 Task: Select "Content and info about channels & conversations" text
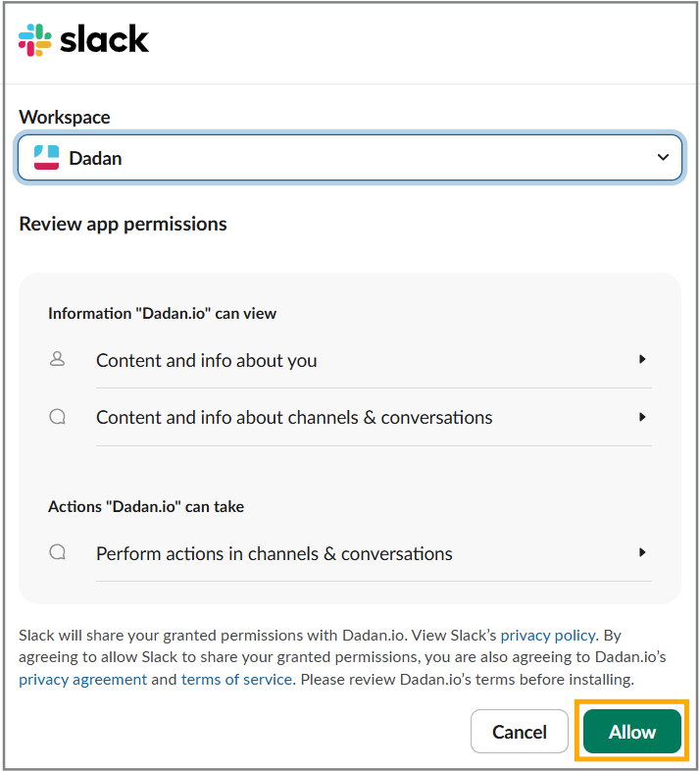(x=294, y=418)
